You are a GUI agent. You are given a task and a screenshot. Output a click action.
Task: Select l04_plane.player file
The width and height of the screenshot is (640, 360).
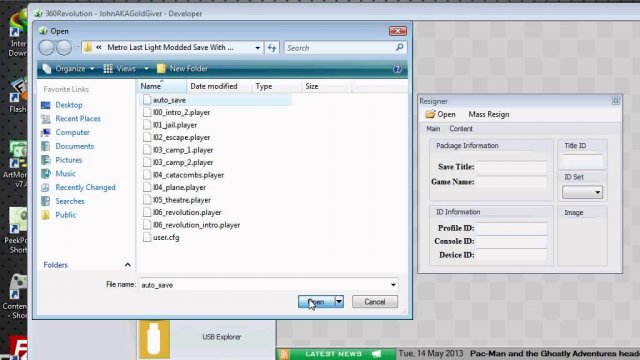[x=179, y=187]
